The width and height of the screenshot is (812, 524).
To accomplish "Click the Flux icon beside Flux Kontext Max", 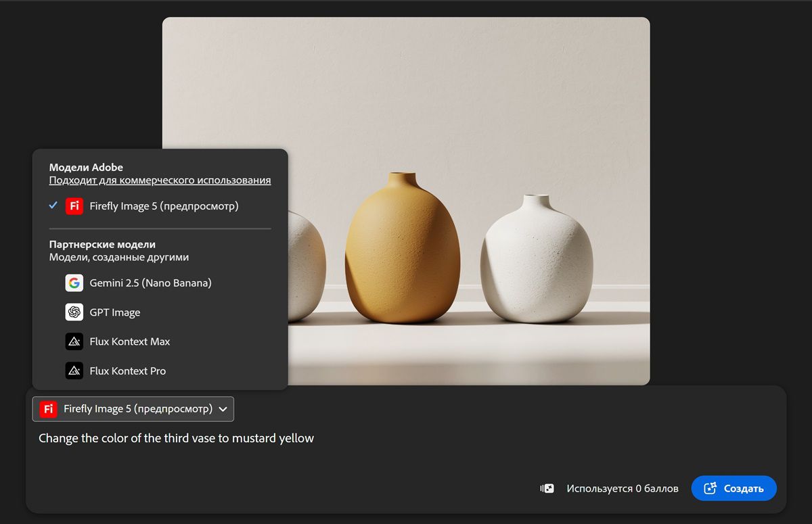I will [74, 341].
